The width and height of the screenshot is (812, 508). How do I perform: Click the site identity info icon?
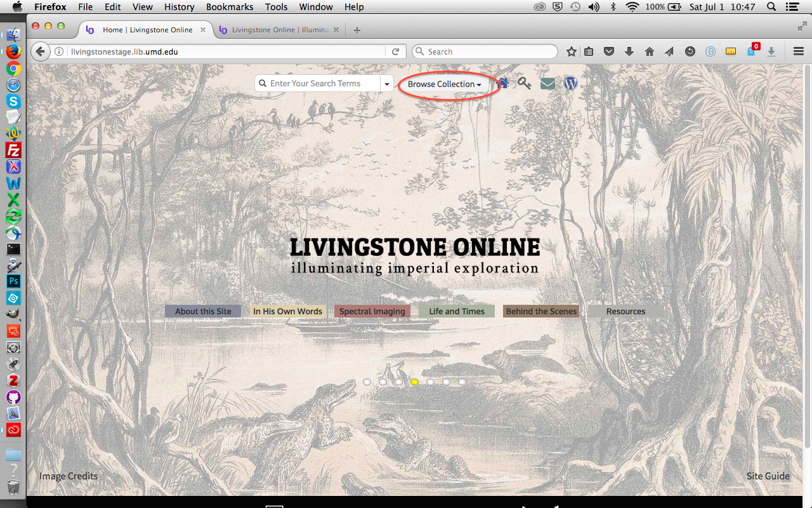(60, 51)
